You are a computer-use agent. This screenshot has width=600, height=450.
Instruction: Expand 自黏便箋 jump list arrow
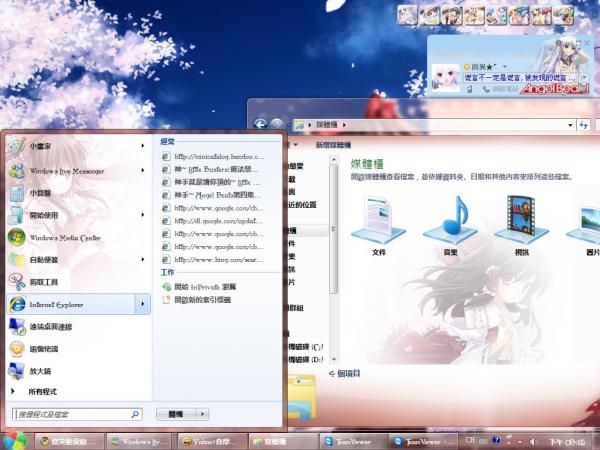(x=142, y=259)
